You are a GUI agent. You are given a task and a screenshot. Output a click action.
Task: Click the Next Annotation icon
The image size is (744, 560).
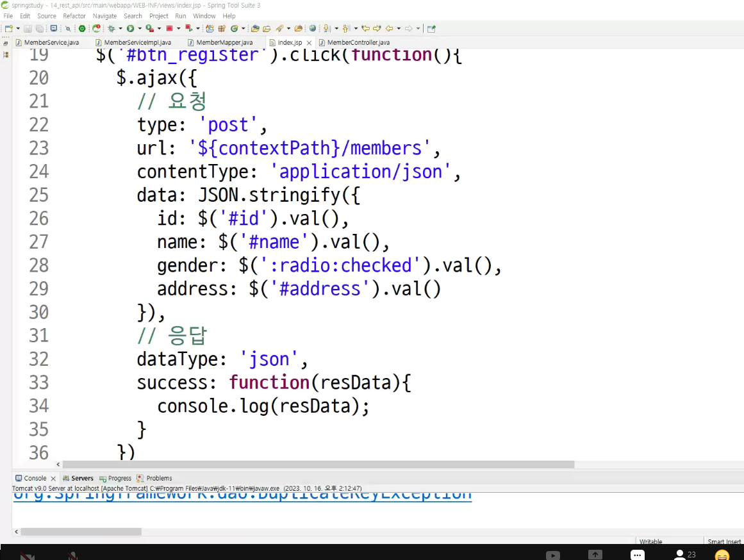(x=326, y=28)
